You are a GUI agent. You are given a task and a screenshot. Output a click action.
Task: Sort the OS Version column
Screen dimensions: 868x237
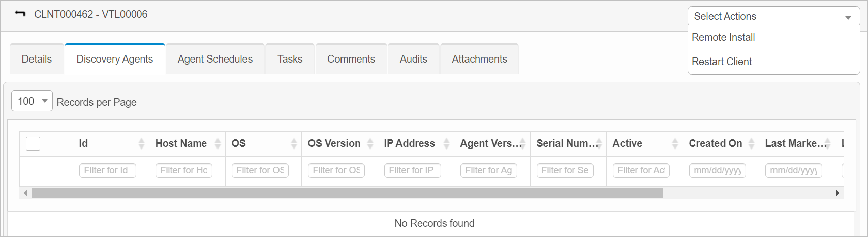[x=370, y=144]
